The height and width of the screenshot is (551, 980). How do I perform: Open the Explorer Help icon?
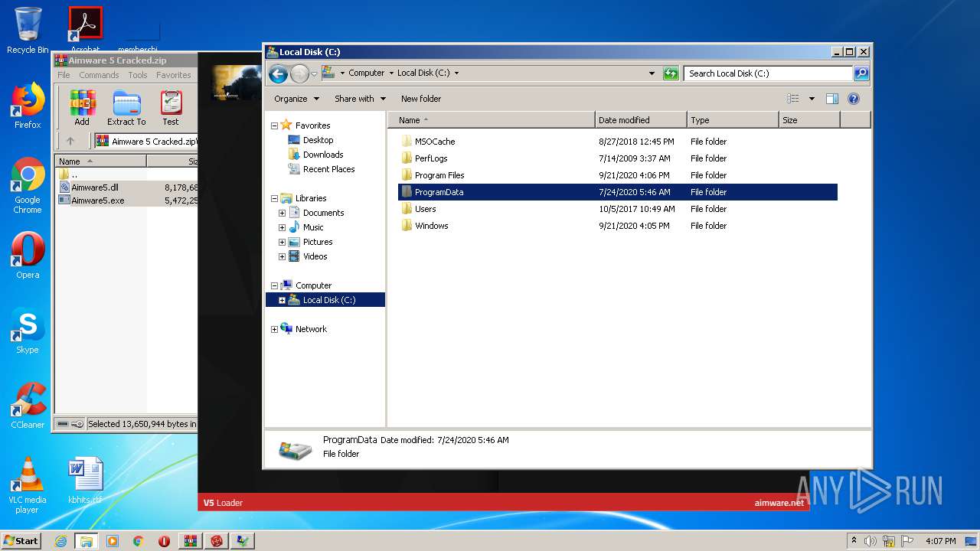pyautogui.click(x=854, y=99)
